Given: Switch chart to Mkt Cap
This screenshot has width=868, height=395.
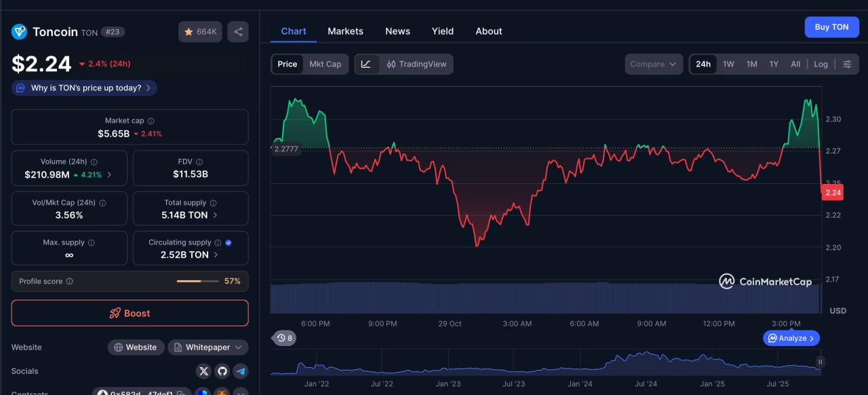Looking at the screenshot, I should click(325, 64).
